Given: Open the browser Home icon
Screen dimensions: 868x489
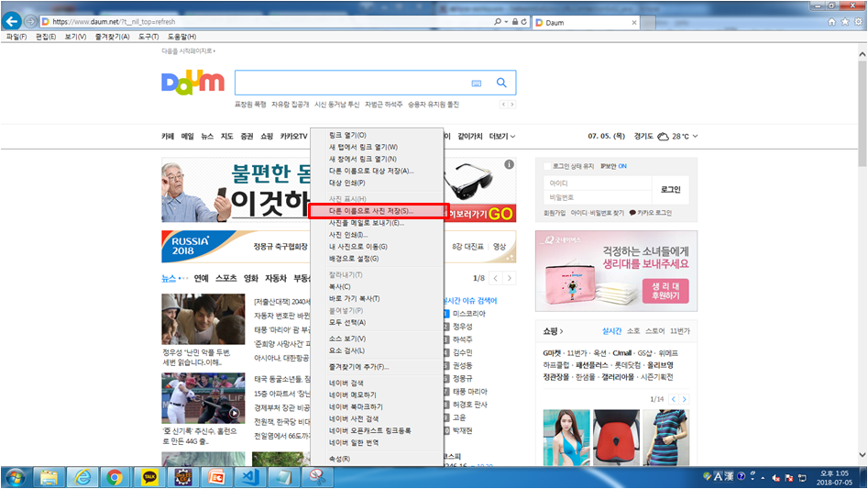Looking at the screenshot, I should click(831, 22).
